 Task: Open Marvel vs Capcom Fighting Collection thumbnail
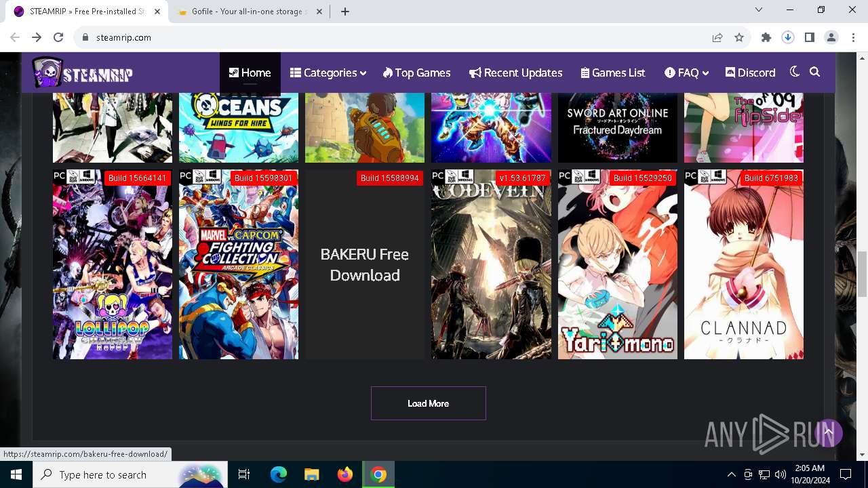click(x=239, y=264)
